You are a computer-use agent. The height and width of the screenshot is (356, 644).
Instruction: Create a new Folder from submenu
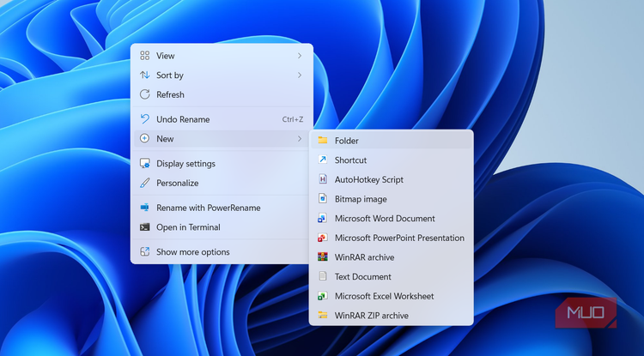[391, 141]
